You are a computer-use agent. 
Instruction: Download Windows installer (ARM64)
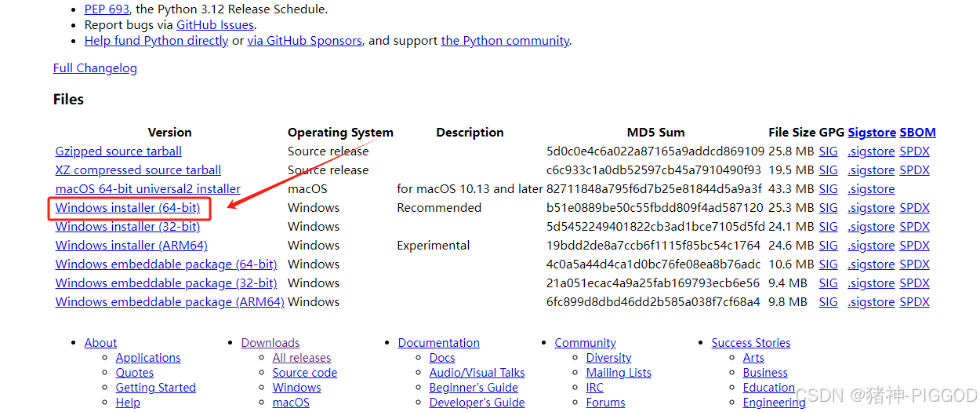(132, 246)
